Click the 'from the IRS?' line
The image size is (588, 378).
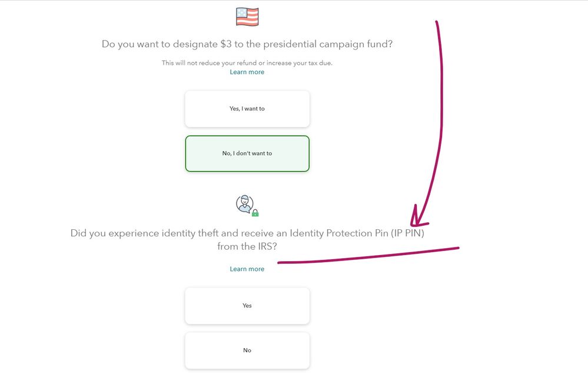coord(247,246)
